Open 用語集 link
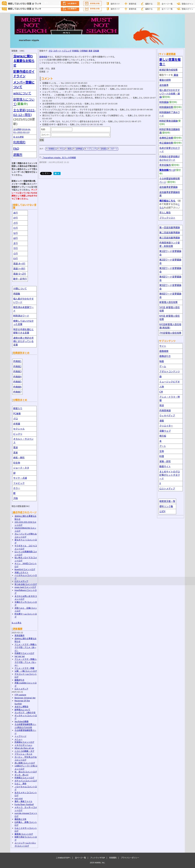This screenshot has width=195, height=868. 17,293
